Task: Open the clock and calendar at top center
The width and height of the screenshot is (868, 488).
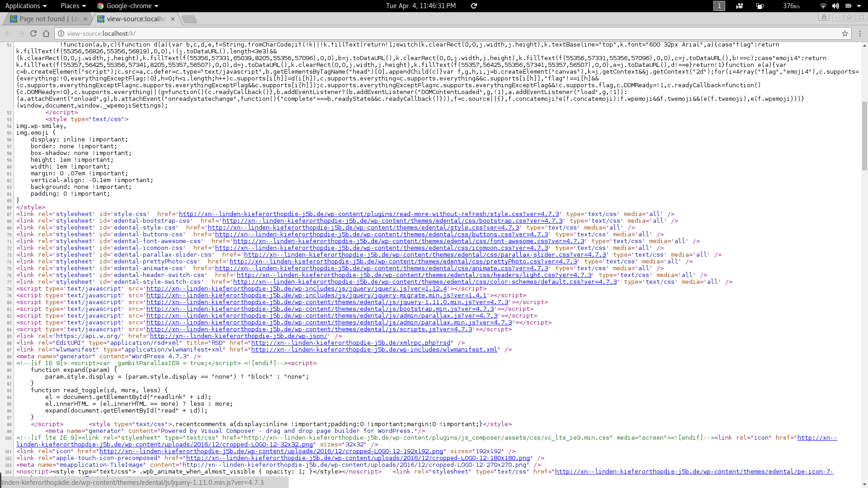Action: (420, 6)
